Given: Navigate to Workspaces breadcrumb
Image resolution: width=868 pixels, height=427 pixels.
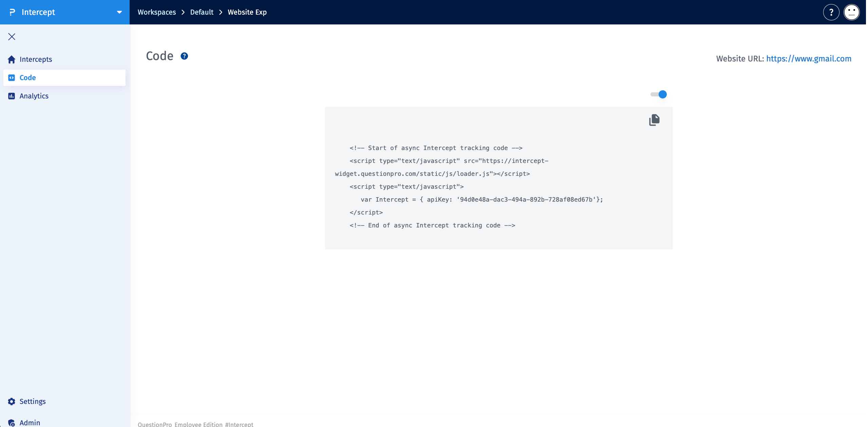Looking at the screenshot, I should click(156, 12).
